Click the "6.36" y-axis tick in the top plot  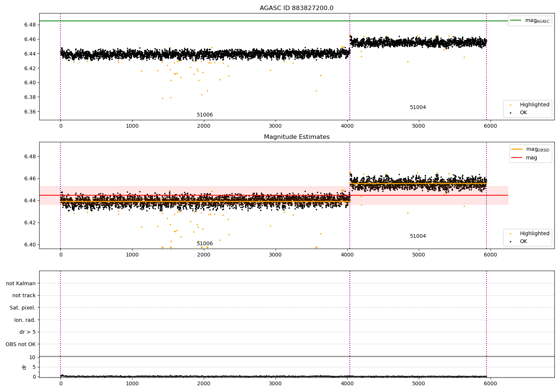(x=29, y=112)
